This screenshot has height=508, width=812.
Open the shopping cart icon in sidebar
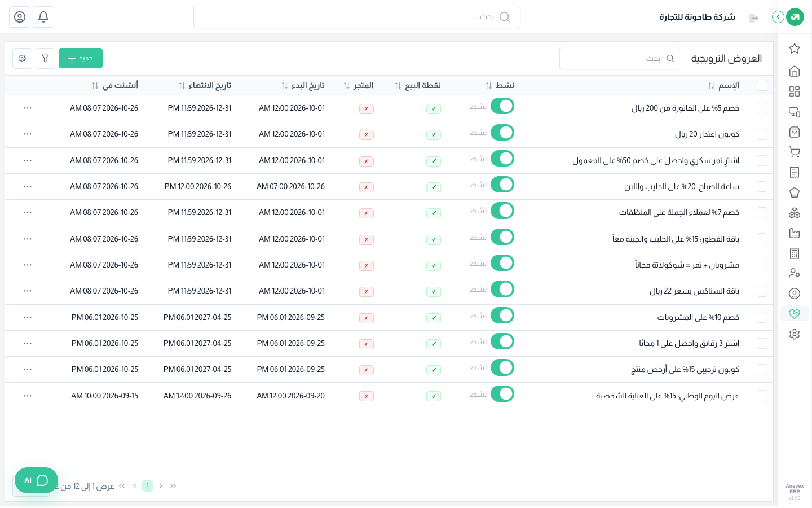click(795, 152)
